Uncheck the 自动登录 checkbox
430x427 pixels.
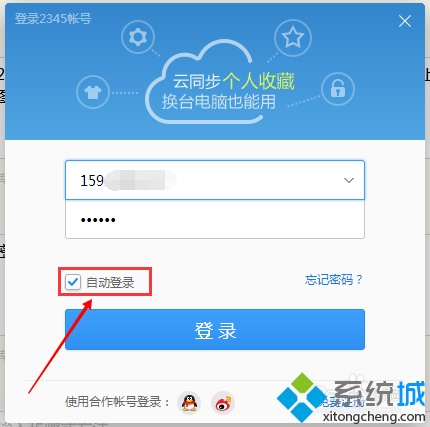point(73,282)
